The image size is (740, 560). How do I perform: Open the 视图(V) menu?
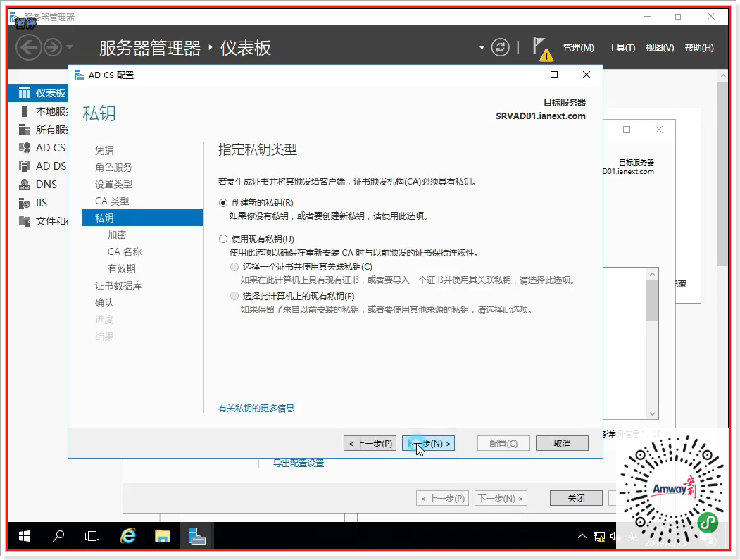[660, 48]
